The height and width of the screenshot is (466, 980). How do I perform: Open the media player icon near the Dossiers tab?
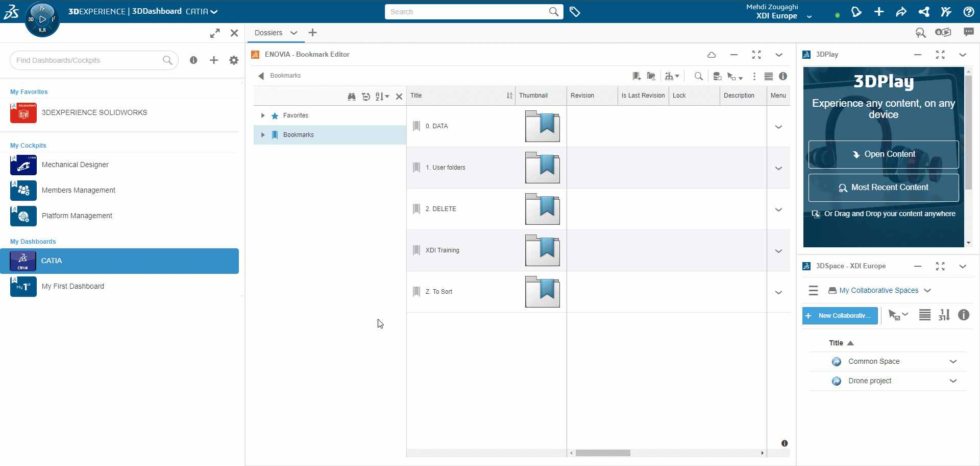click(944, 32)
